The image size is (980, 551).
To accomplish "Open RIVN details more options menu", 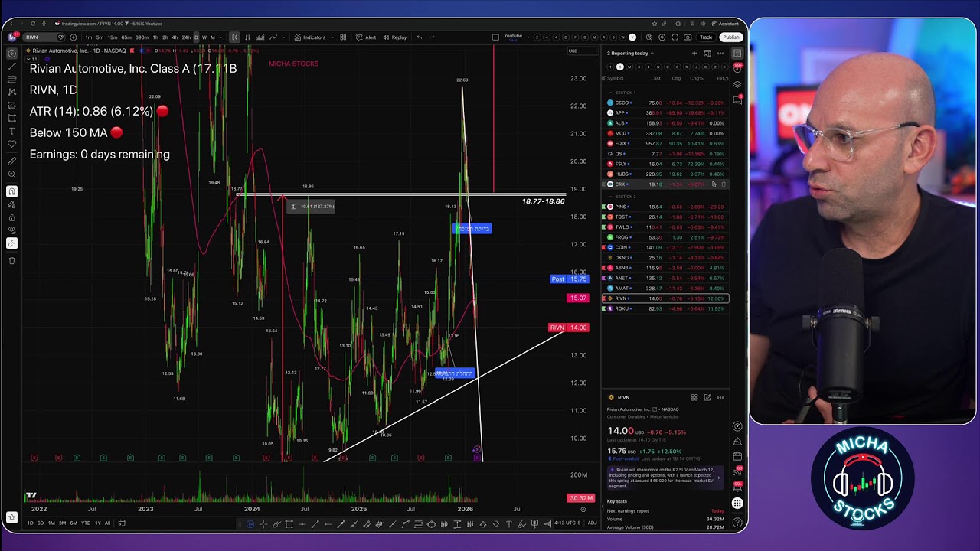I will click(720, 397).
